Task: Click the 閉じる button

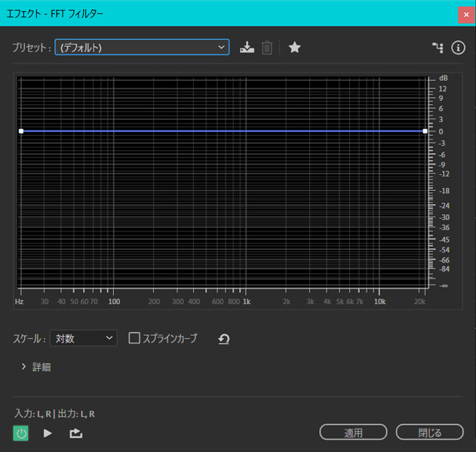Action: [429, 432]
